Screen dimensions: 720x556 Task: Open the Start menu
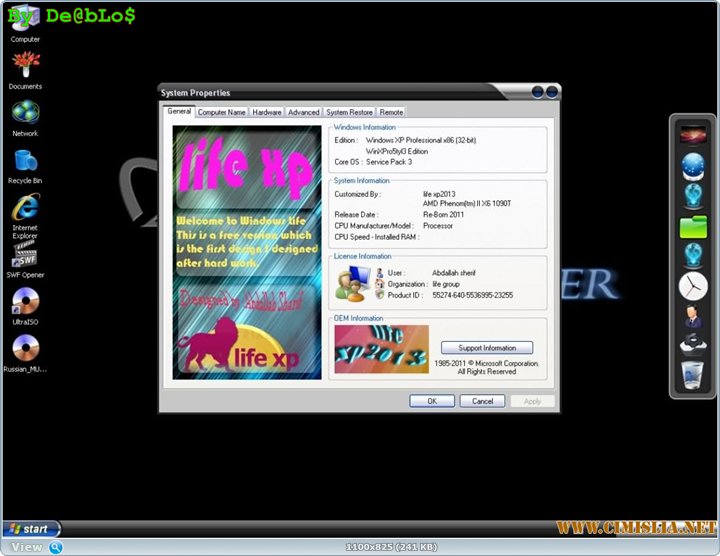tap(30, 529)
